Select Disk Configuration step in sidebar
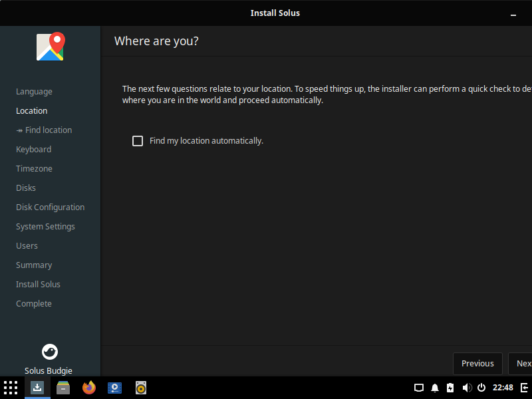The image size is (532, 399). click(x=51, y=207)
